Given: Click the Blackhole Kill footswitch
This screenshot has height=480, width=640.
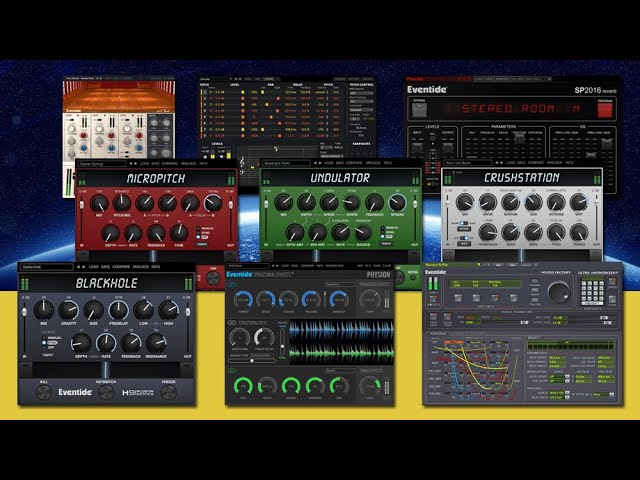Looking at the screenshot, I should pos(44,393).
